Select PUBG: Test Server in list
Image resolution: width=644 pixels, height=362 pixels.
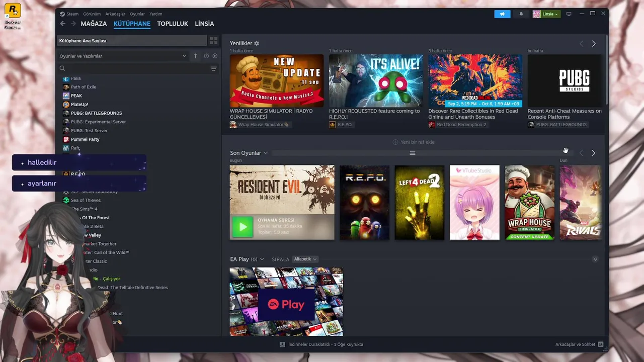89,131
